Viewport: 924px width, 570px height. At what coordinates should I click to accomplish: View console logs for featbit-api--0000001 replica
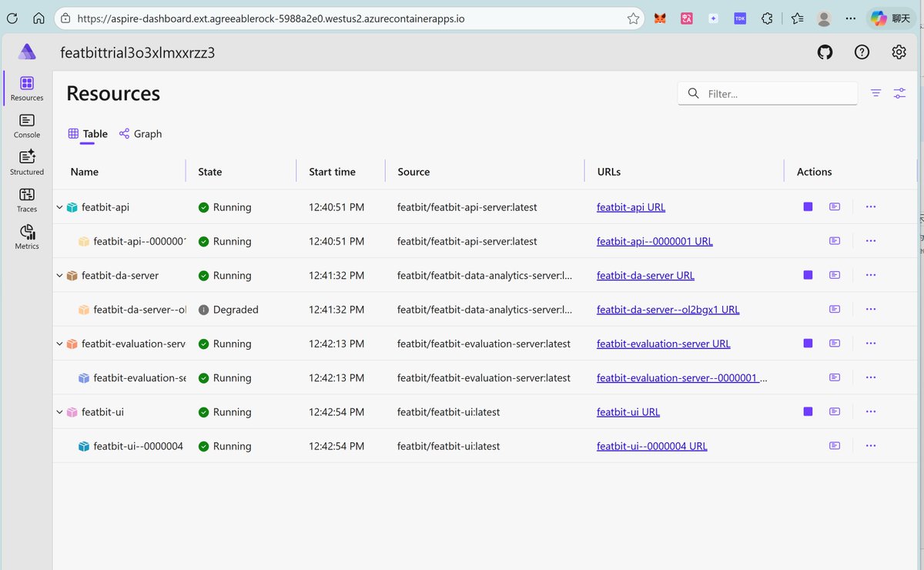click(x=835, y=241)
